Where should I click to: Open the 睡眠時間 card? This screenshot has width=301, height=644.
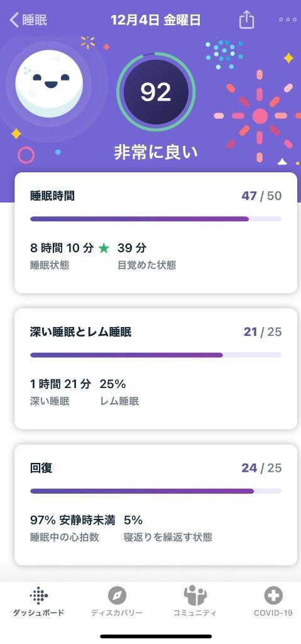pos(156,233)
